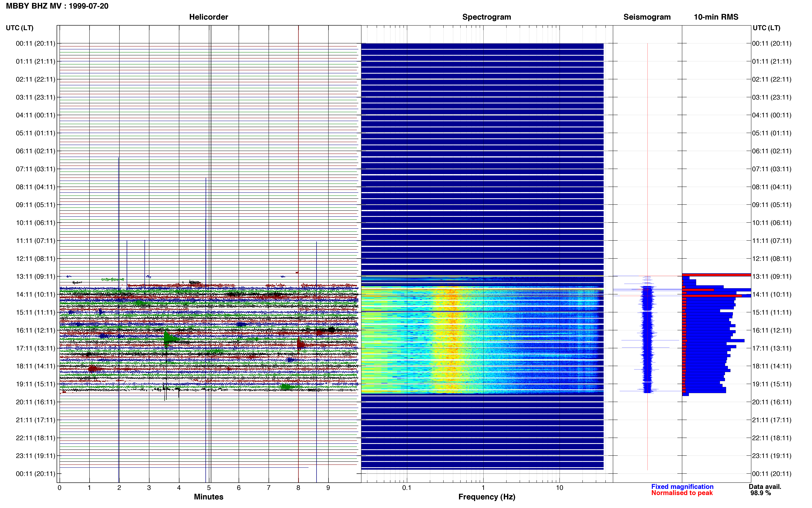Click the 'Fixed magnification' legend text
This screenshot has width=812, height=508.
tap(682, 486)
